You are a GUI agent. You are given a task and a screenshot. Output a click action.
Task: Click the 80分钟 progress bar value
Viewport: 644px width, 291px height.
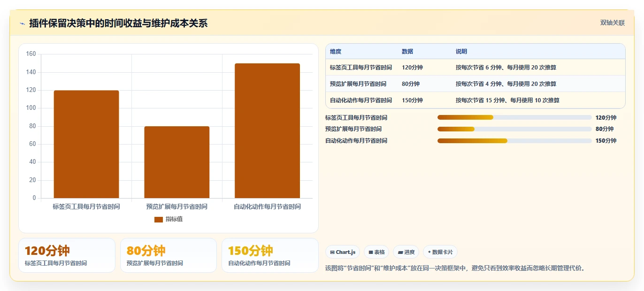[605, 129]
